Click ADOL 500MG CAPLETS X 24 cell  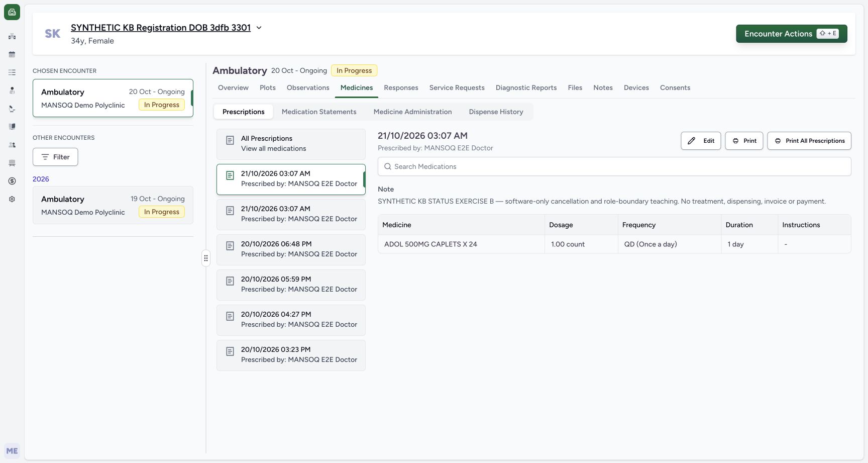461,244
